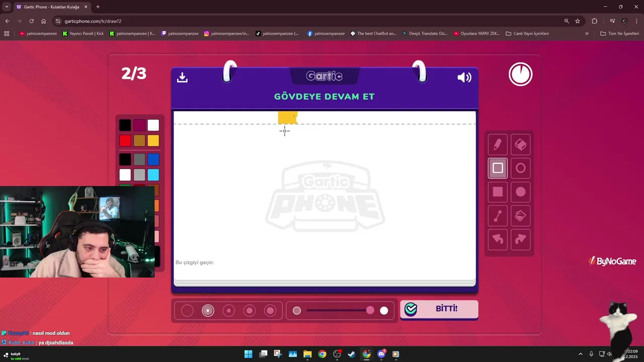Select the Pencil drawing tool

click(x=498, y=145)
